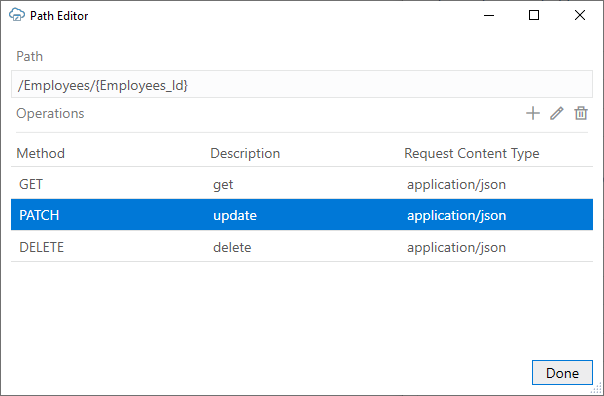
Task: Sort by the Description column header
Action: [245, 153]
